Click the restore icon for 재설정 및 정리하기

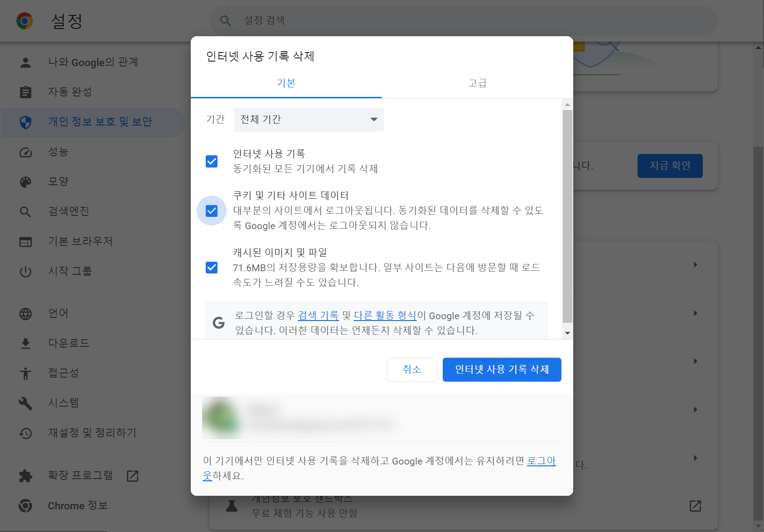[26, 433]
